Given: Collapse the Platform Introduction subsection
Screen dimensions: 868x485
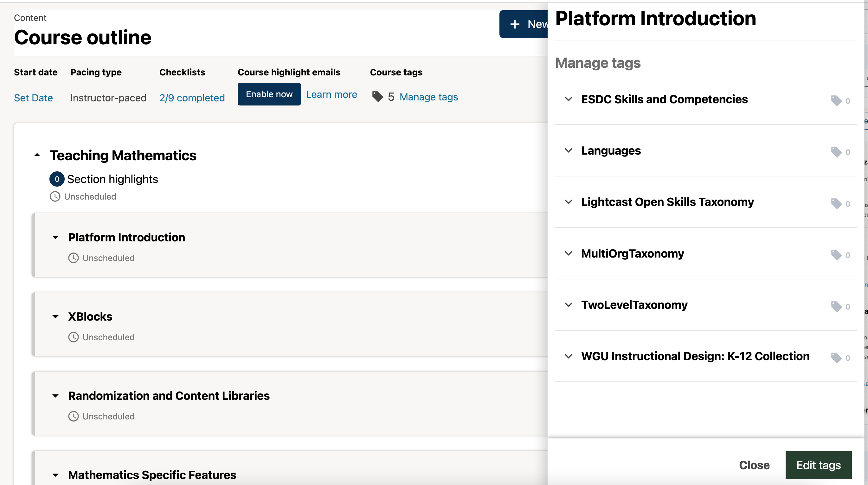Looking at the screenshot, I should coord(55,238).
